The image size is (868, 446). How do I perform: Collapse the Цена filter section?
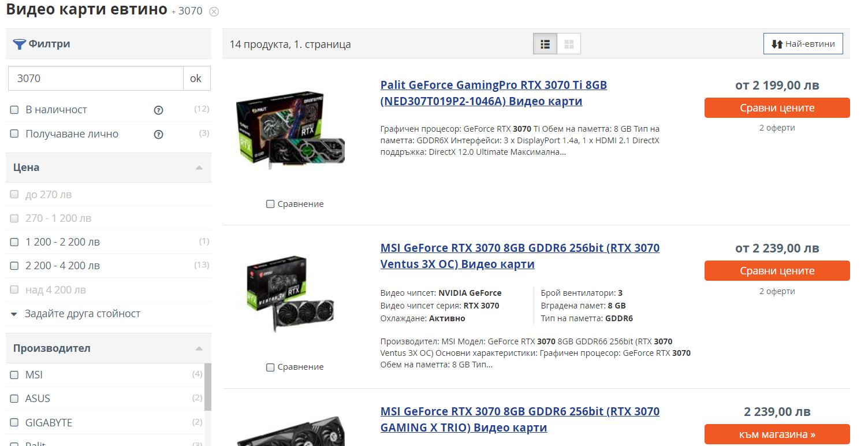pyautogui.click(x=199, y=168)
